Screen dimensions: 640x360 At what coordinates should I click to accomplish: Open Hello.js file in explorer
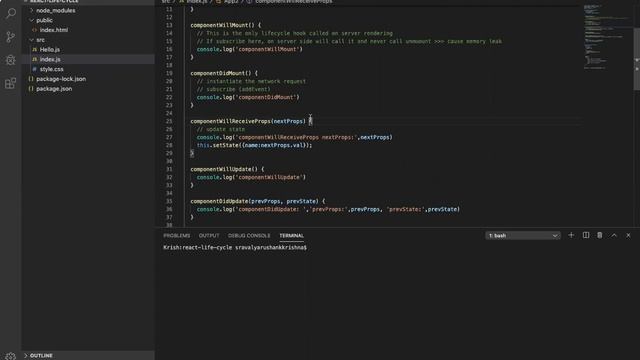point(50,49)
